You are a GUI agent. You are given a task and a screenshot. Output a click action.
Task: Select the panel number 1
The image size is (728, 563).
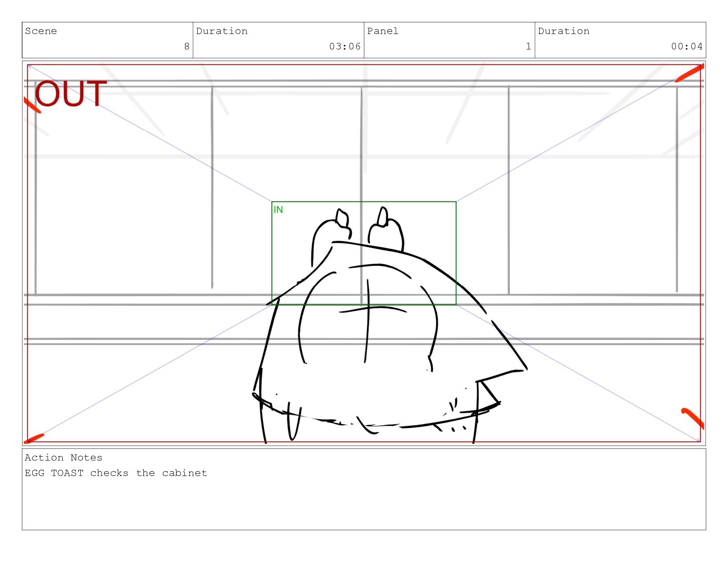point(529,46)
